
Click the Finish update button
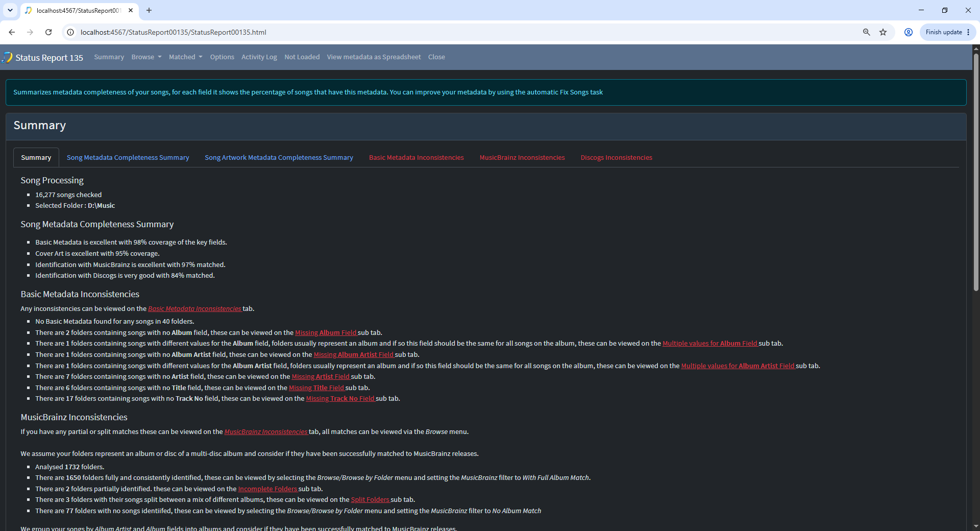coord(944,32)
